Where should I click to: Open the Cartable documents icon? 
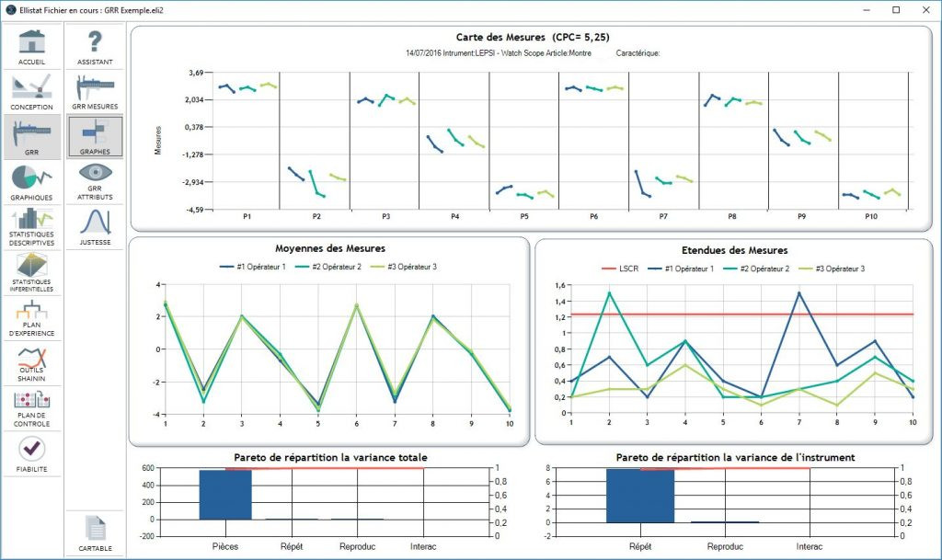point(95,533)
